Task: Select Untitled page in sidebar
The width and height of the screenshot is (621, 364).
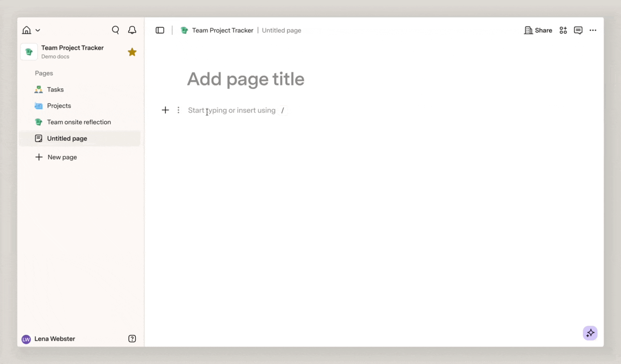Action: click(x=80, y=139)
